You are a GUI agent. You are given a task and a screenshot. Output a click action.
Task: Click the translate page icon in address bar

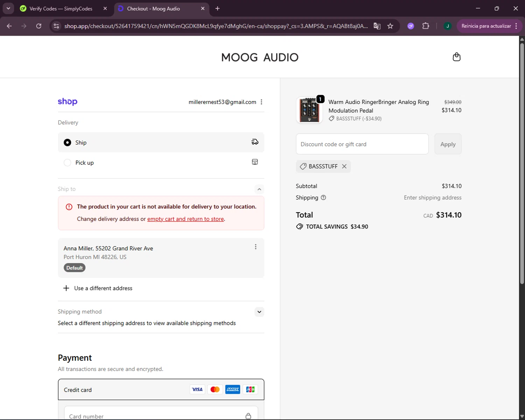click(377, 26)
